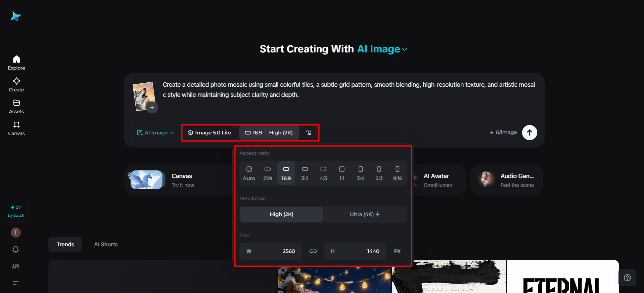Open the AI Image mode dropdown
The height and width of the screenshot is (293, 644).
(x=155, y=133)
